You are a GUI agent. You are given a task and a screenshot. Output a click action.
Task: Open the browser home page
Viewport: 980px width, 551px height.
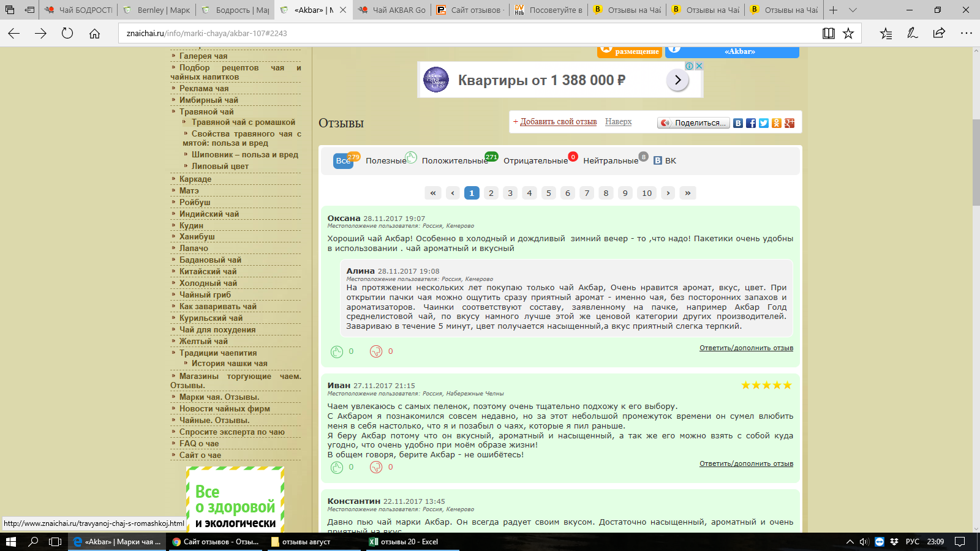[94, 34]
